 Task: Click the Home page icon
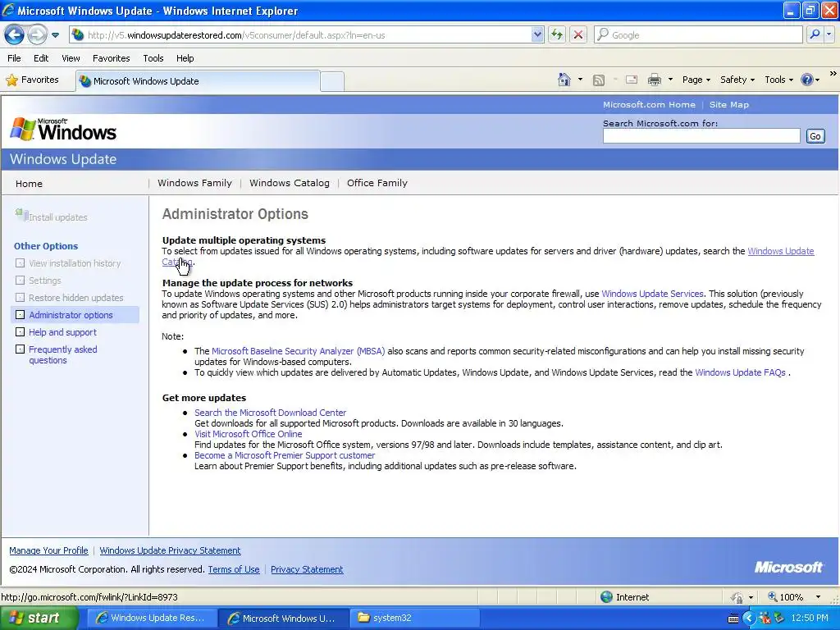564,80
